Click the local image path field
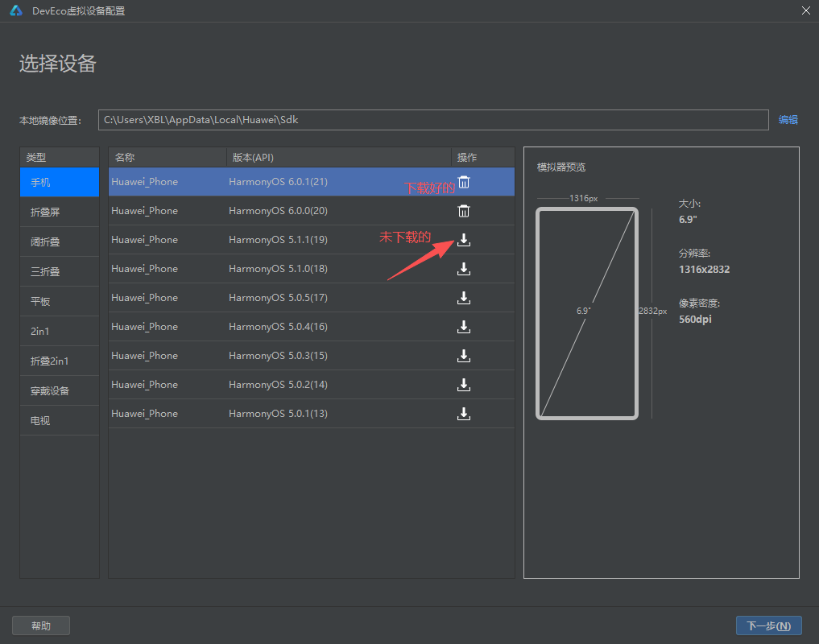This screenshot has height=644, width=819. 433,120
